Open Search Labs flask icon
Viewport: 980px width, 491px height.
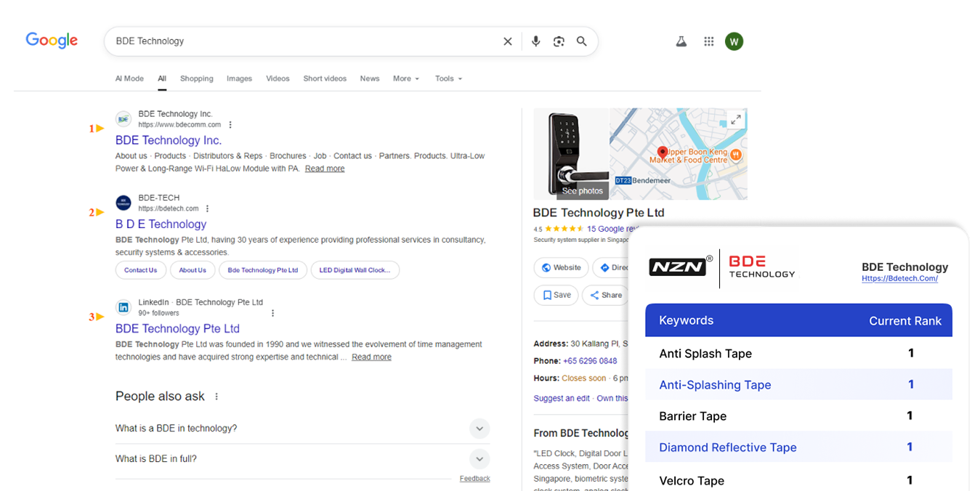point(681,41)
